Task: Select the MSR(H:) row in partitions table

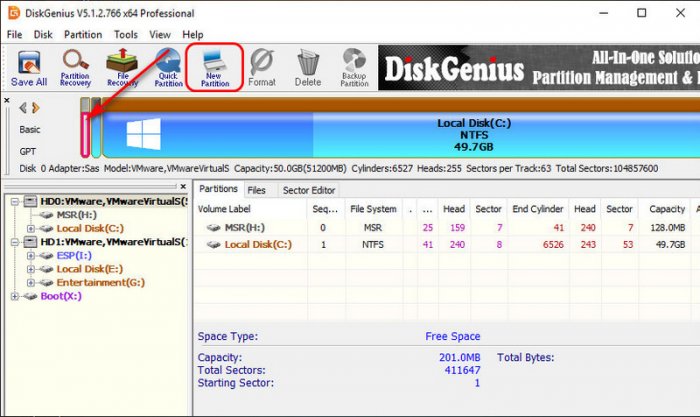Action: pos(447,228)
